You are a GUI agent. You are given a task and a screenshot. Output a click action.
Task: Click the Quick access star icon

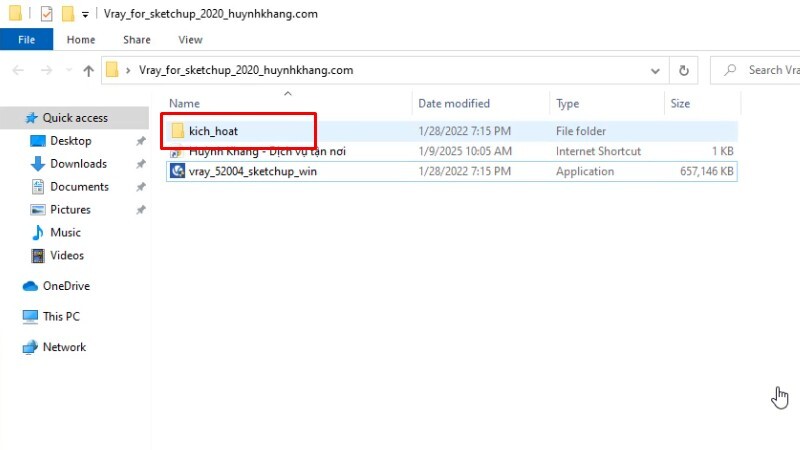coord(32,118)
